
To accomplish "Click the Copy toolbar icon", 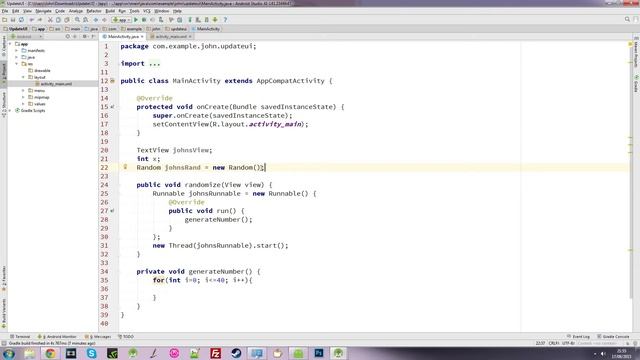I will click(x=58, y=20).
